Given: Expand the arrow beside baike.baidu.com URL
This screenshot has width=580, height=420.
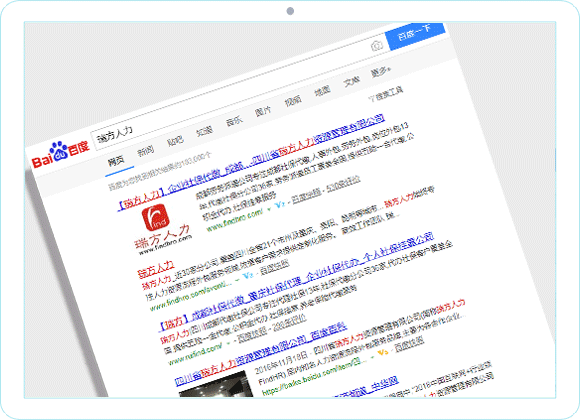Looking at the screenshot, I should tap(372, 357).
